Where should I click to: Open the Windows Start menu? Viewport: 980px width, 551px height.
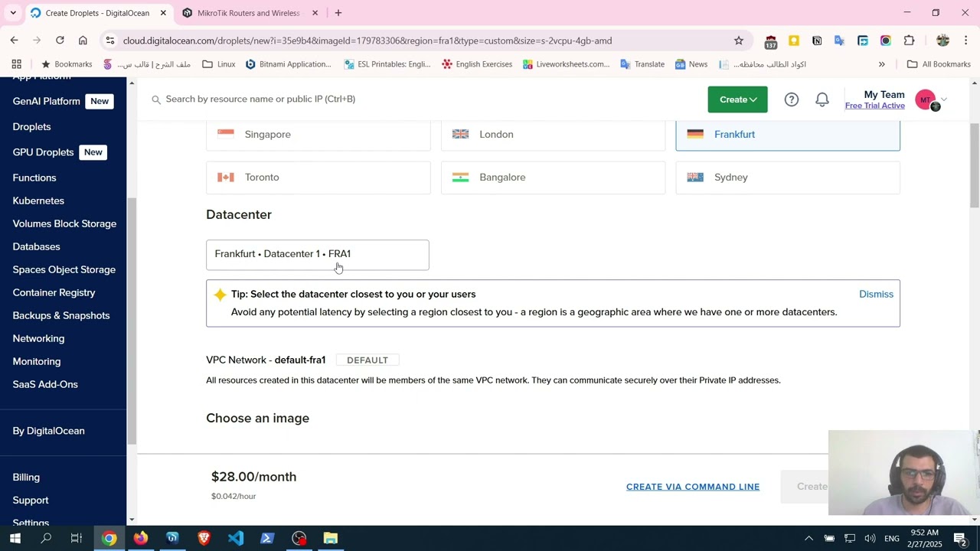pyautogui.click(x=15, y=538)
